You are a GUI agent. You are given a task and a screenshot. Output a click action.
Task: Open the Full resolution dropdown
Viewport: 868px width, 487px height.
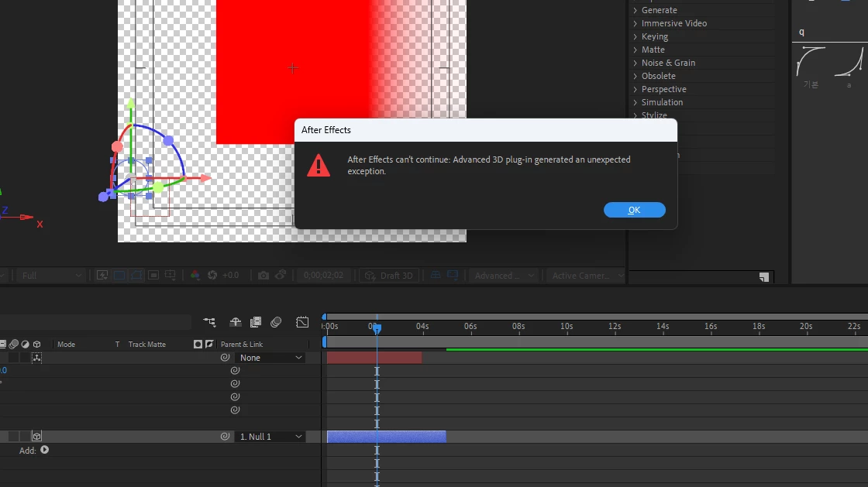[50, 276]
